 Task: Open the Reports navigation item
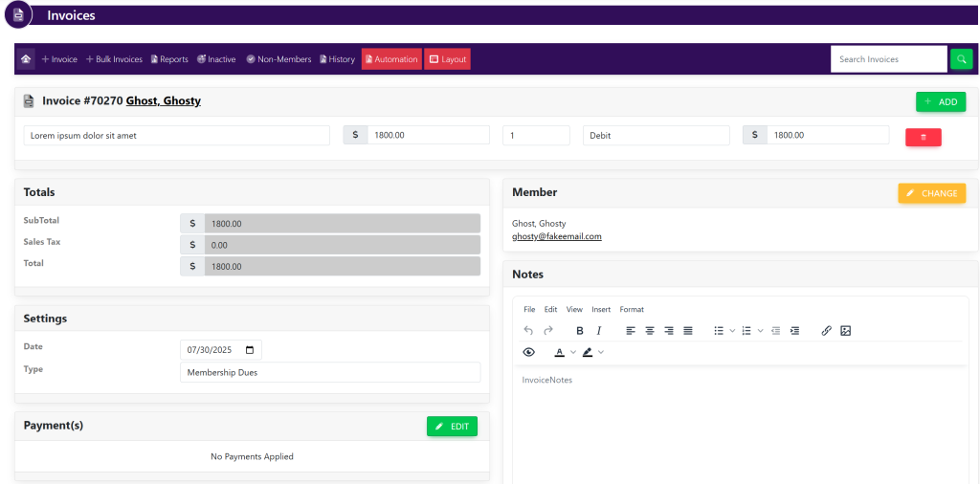click(x=168, y=59)
